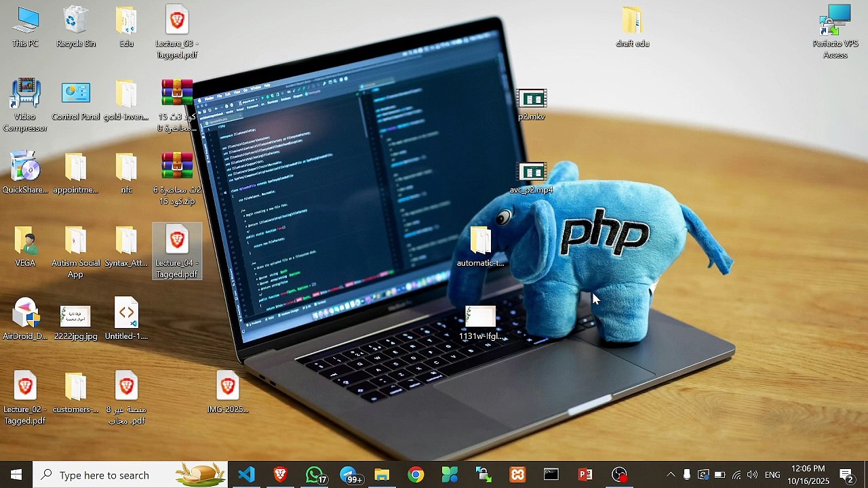Viewport: 868px width, 488px height.
Task: Select Lecture_02 - Tagged.pdf file
Action: coord(25,399)
